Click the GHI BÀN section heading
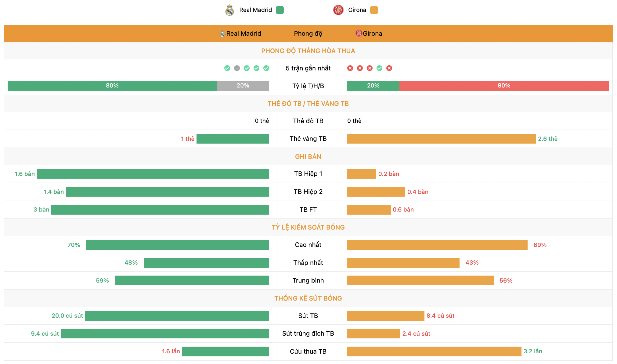This screenshot has height=364, width=617. point(308,157)
